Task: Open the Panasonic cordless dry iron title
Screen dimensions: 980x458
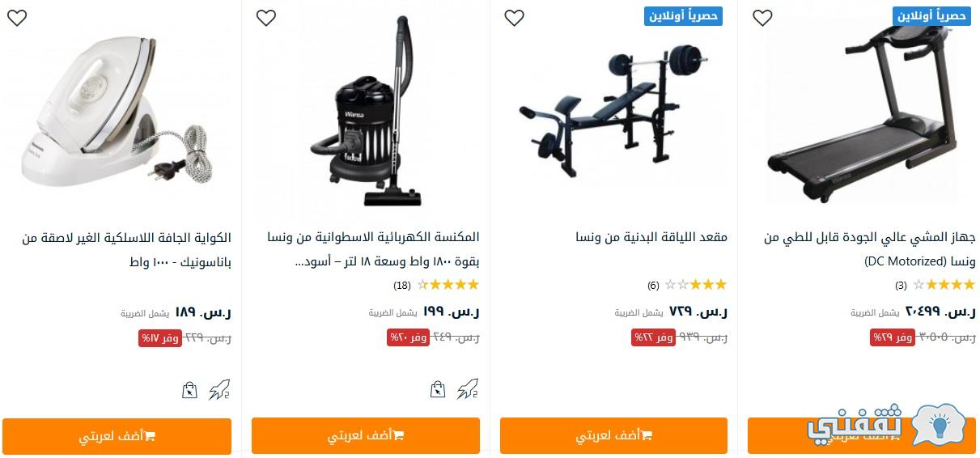Action: (126, 250)
